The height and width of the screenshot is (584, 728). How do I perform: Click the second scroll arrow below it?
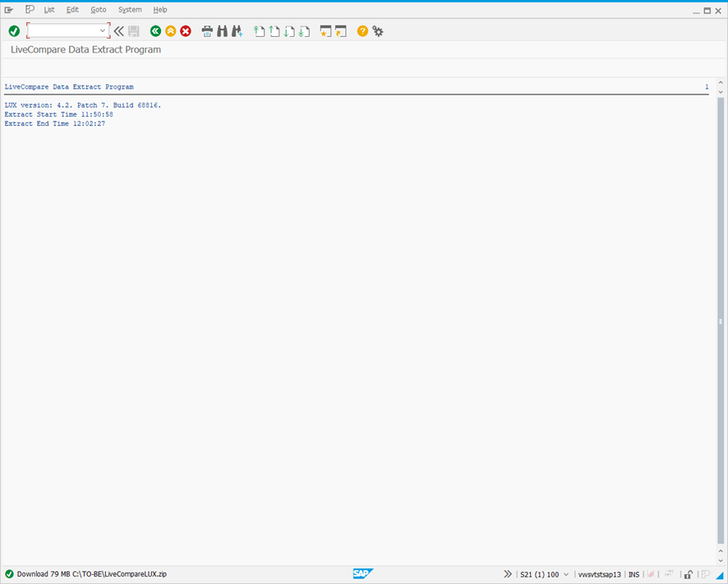tap(721, 92)
